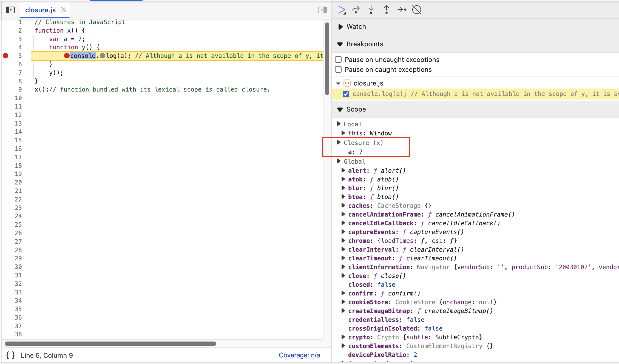Click breakpoint text console.log(a) in list
619x364 pixels.
pyautogui.click(x=379, y=94)
